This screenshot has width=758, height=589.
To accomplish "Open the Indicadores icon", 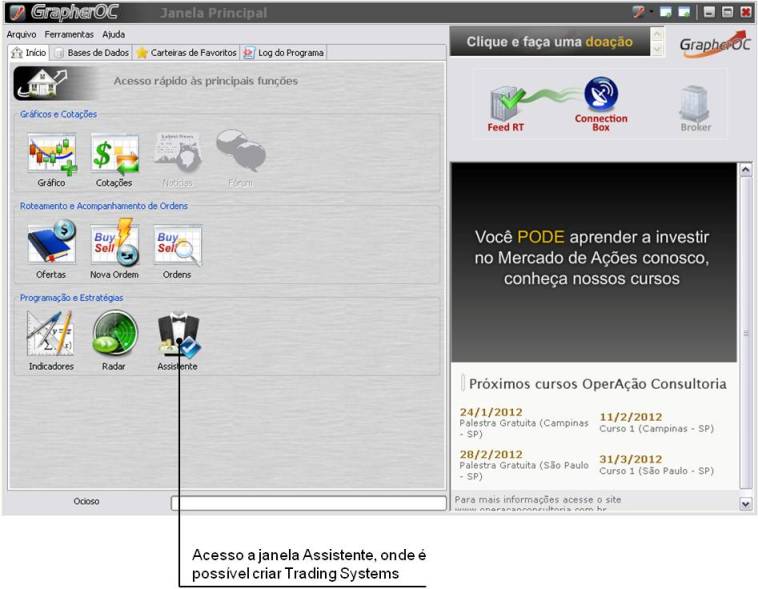I will click(50, 334).
